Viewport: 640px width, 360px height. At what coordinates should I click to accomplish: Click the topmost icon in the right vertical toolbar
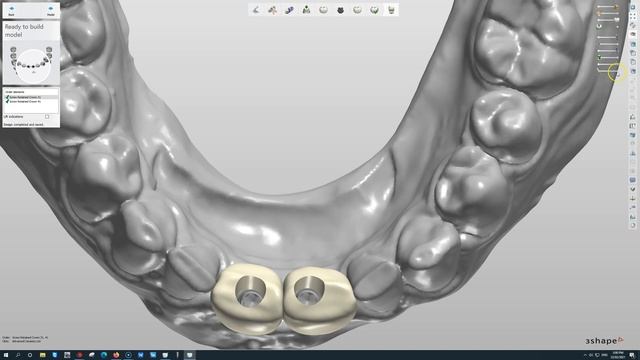[x=633, y=7]
